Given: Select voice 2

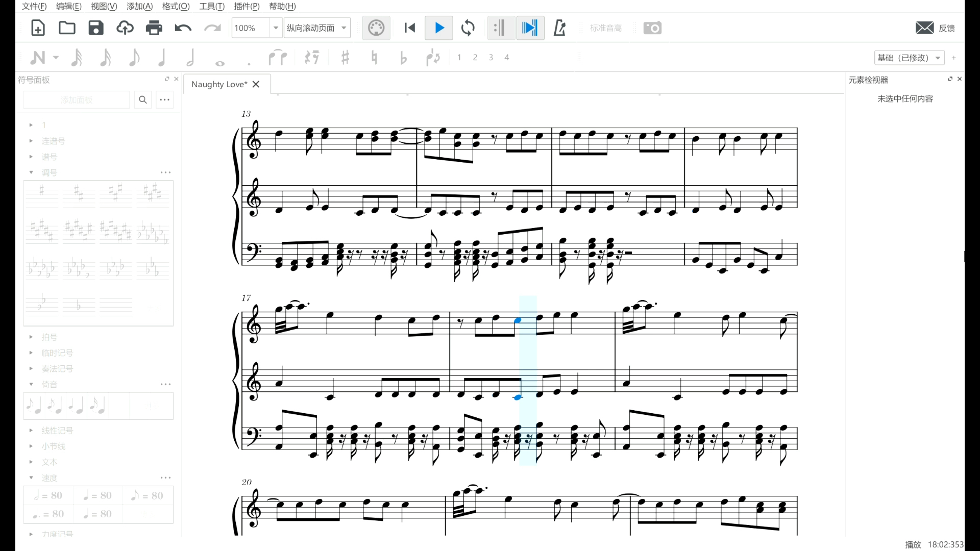Looking at the screenshot, I should pyautogui.click(x=475, y=57).
